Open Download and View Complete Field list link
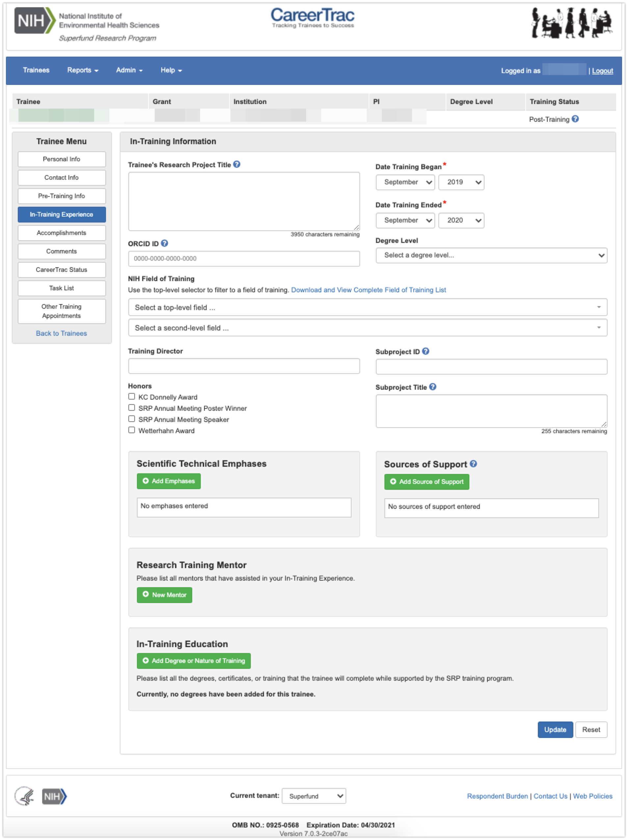628x840 pixels. [368, 290]
